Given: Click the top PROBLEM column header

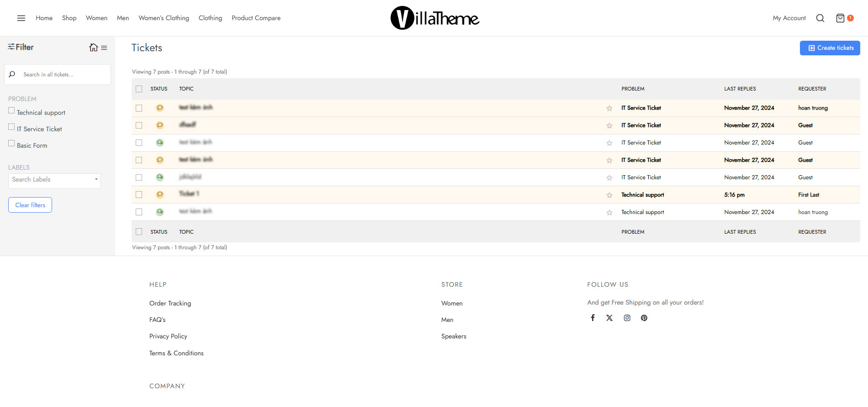Looking at the screenshot, I should coord(633,89).
